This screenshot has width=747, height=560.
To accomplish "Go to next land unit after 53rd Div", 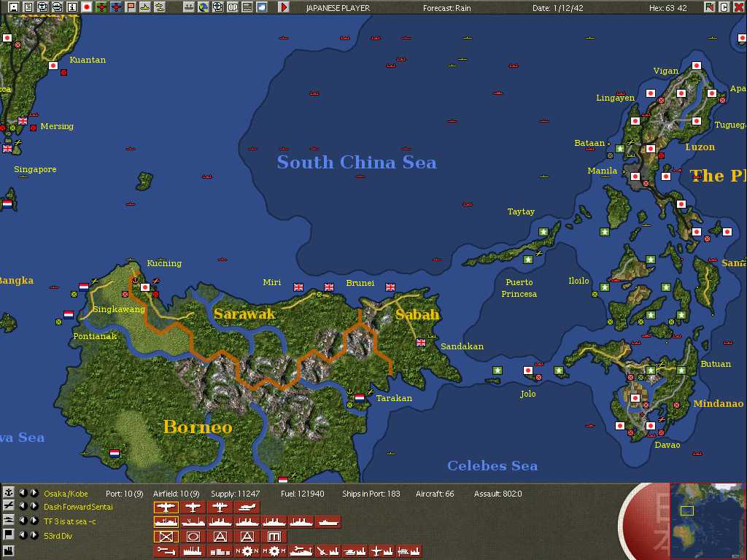I will click(x=34, y=534).
